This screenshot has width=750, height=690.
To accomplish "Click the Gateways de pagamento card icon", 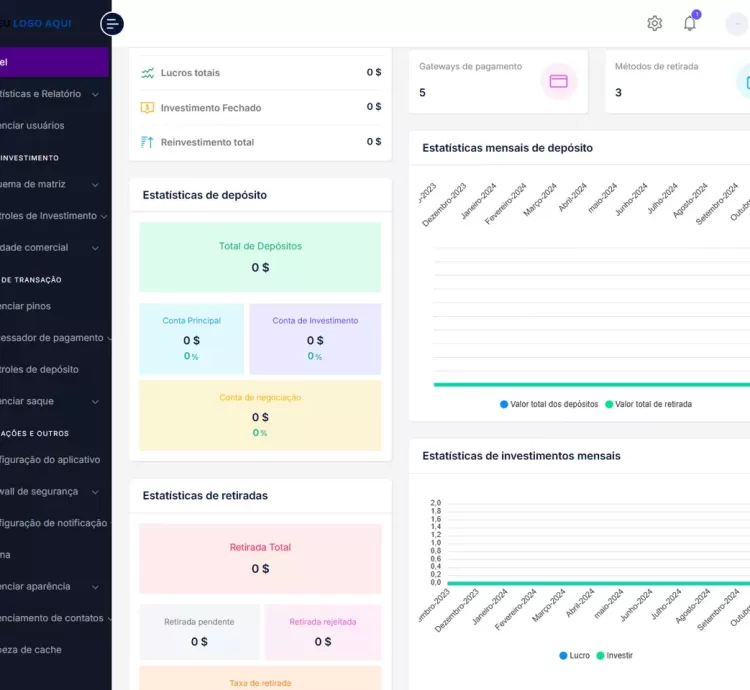I will (x=558, y=81).
